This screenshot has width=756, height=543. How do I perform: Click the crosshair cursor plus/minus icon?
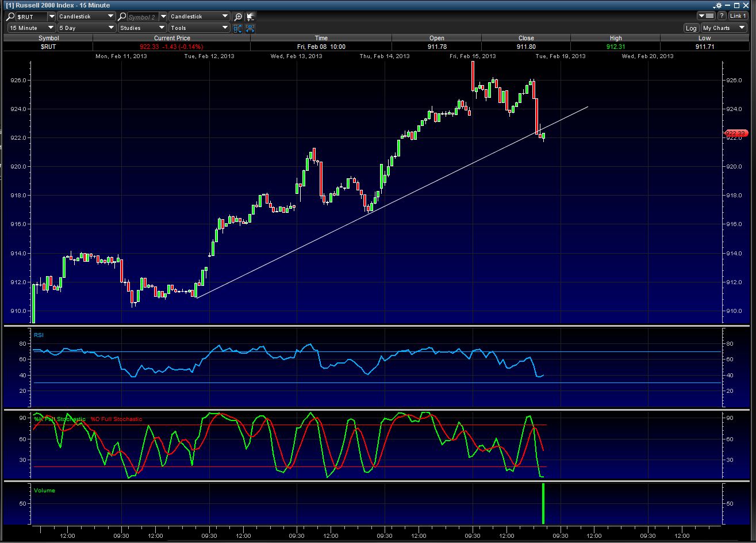tap(250, 17)
